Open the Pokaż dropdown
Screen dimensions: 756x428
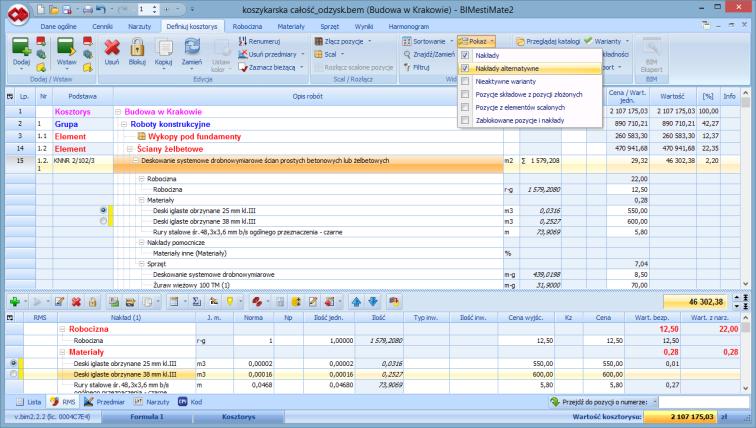(476, 41)
